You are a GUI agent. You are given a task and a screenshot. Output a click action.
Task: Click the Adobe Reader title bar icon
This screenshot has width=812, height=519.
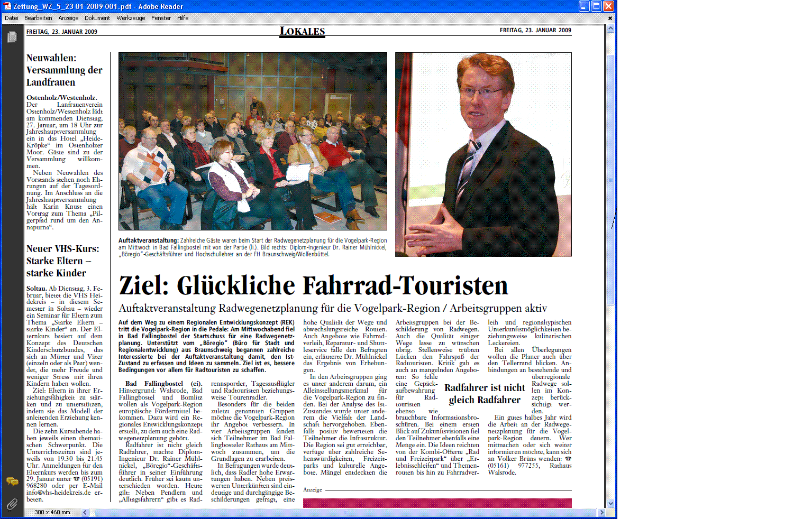pyautogui.click(x=7, y=6)
